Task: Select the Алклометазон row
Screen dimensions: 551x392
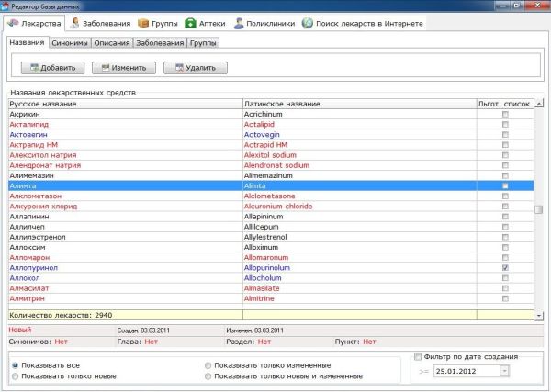Action: 271,196
